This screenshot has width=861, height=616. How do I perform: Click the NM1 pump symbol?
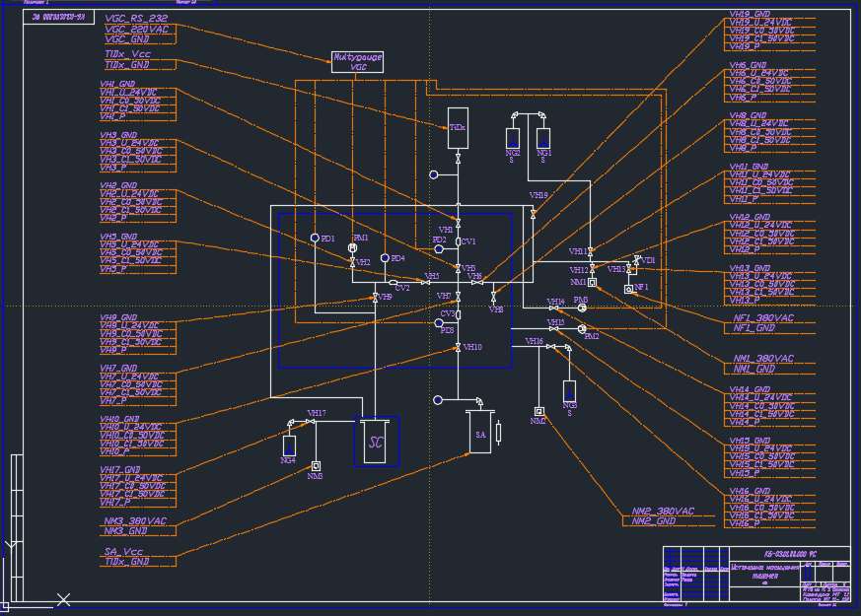[x=593, y=283]
